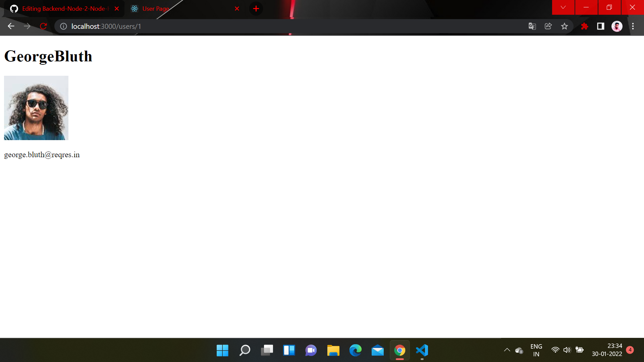Open the Chrome three-dot menu
Image resolution: width=644 pixels, height=362 pixels.
tap(633, 26)
